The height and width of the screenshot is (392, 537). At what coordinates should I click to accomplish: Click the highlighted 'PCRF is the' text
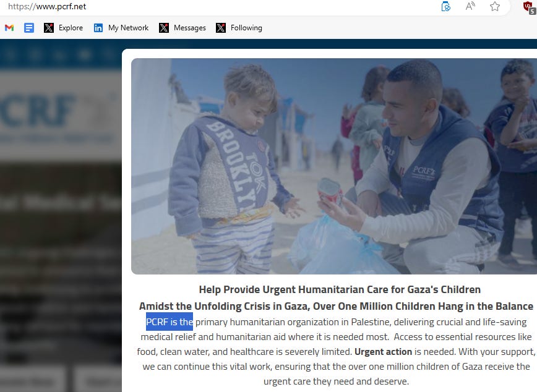[x=170, y=322]
